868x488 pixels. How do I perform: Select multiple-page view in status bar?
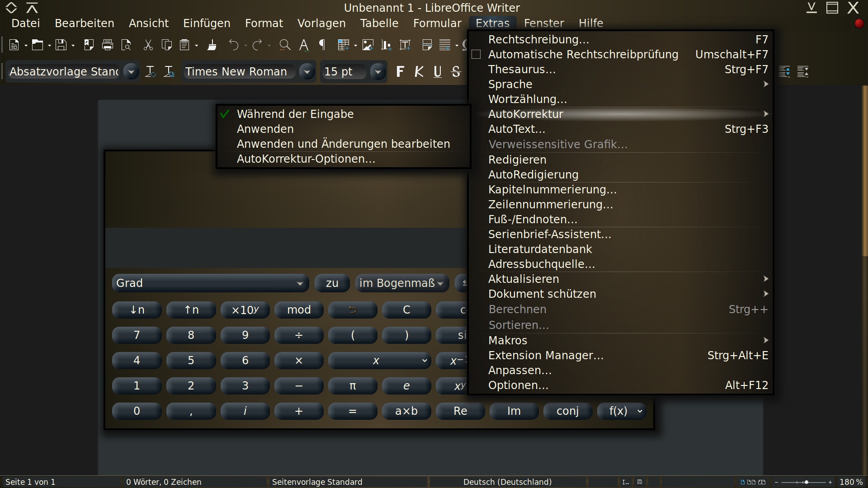pyautogui.click(x=751, y=482)
